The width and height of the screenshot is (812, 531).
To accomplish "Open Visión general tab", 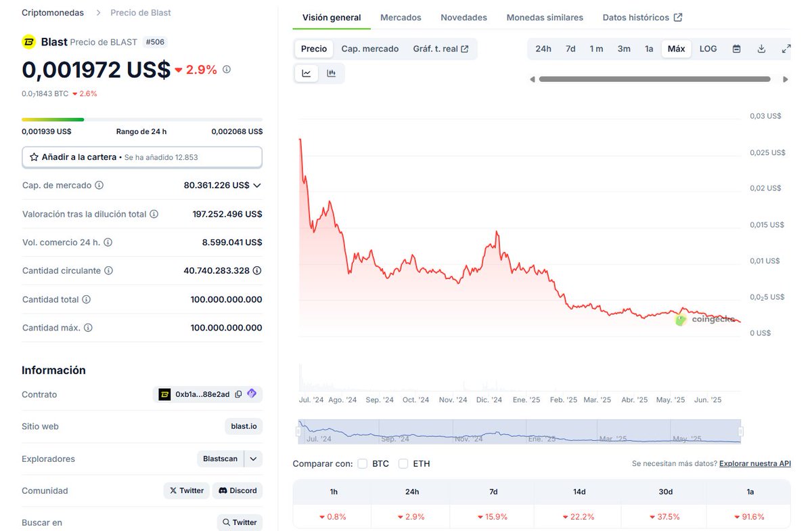I will click(x=332, y=18).
